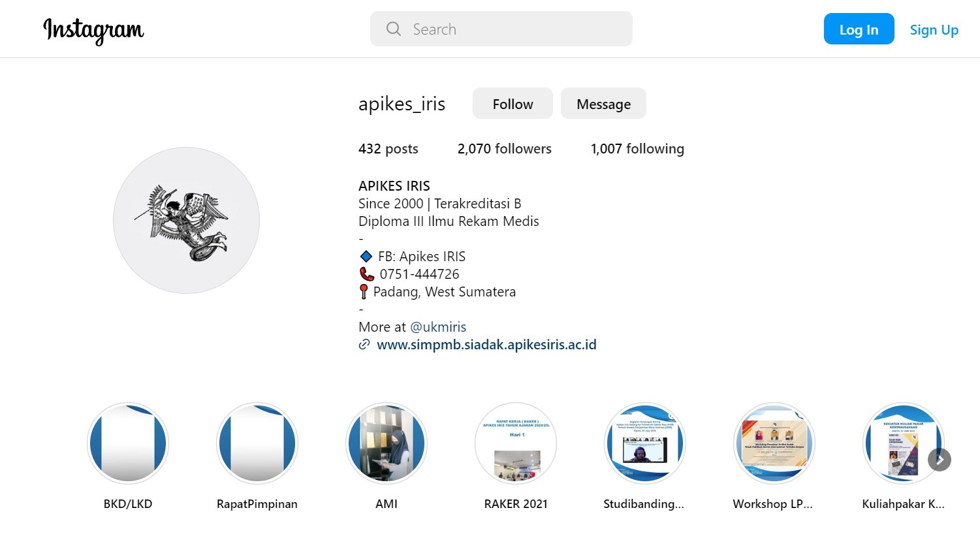
Task: Open the Sign Up link
Action: (934, 30)
